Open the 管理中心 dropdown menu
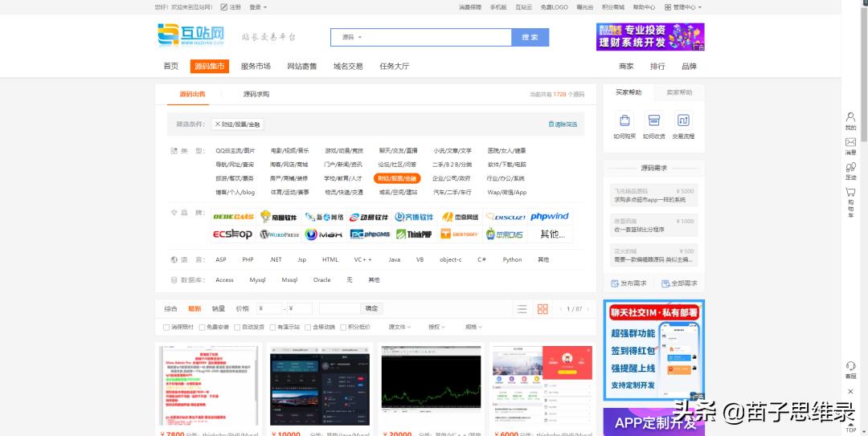 click(683, 7)
